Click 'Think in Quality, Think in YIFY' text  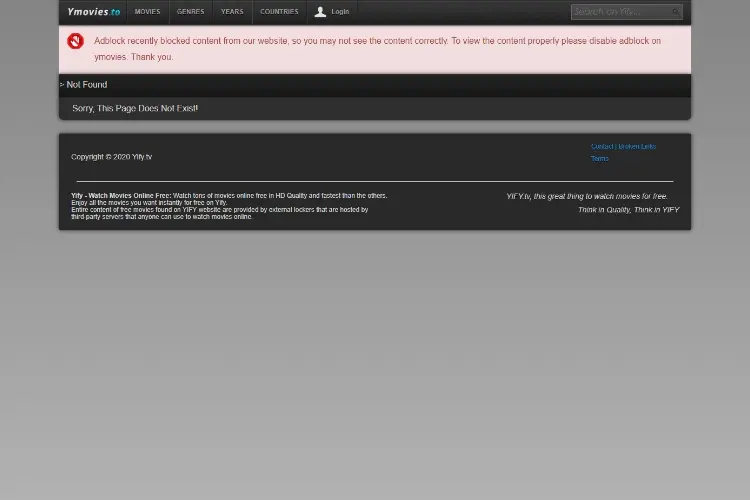point(629,210)
